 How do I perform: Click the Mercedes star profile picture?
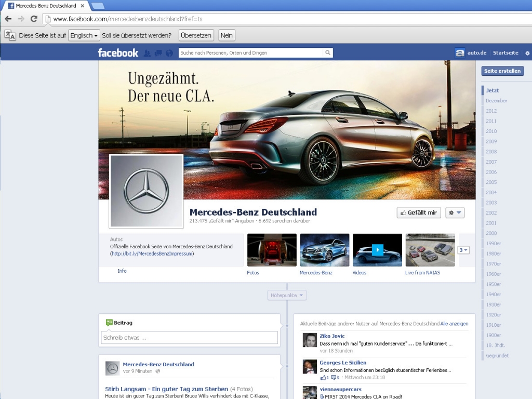146,191
